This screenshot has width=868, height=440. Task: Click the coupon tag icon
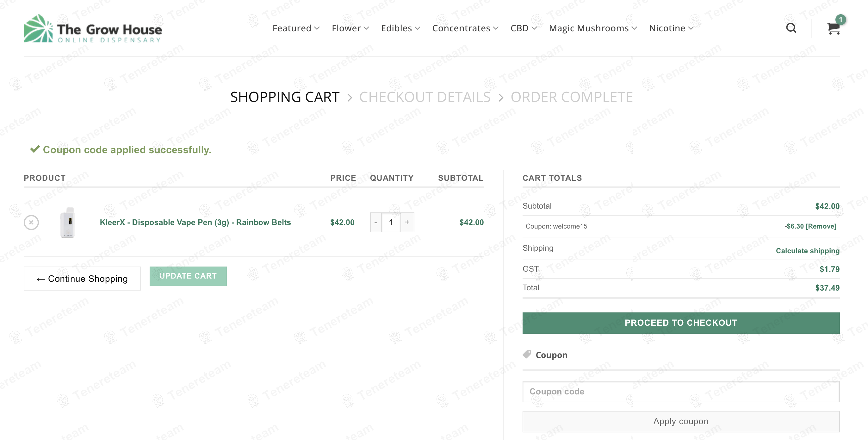tap(527, 354)
